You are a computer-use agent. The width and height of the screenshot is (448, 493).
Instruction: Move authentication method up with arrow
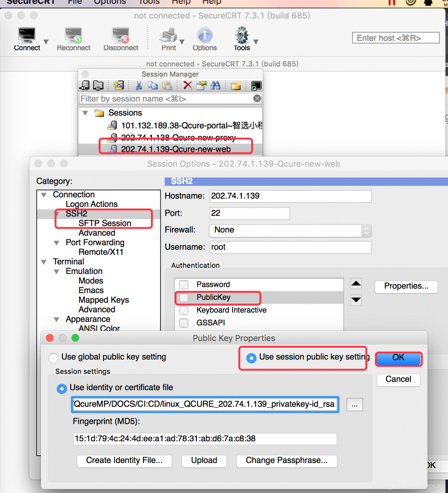pyautogui.click(x=356, y=284)
